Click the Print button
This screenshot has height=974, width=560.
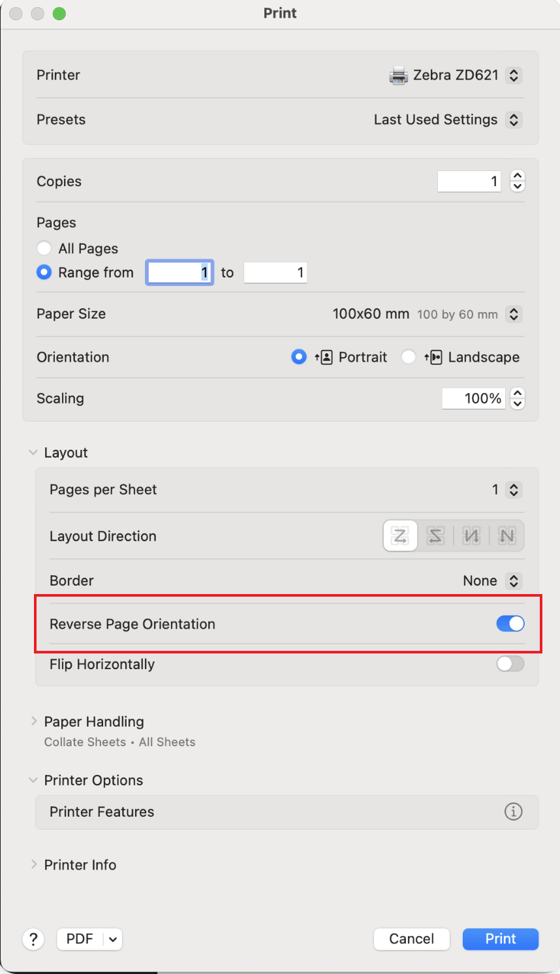pyautogui.click(x=500, y=939)
